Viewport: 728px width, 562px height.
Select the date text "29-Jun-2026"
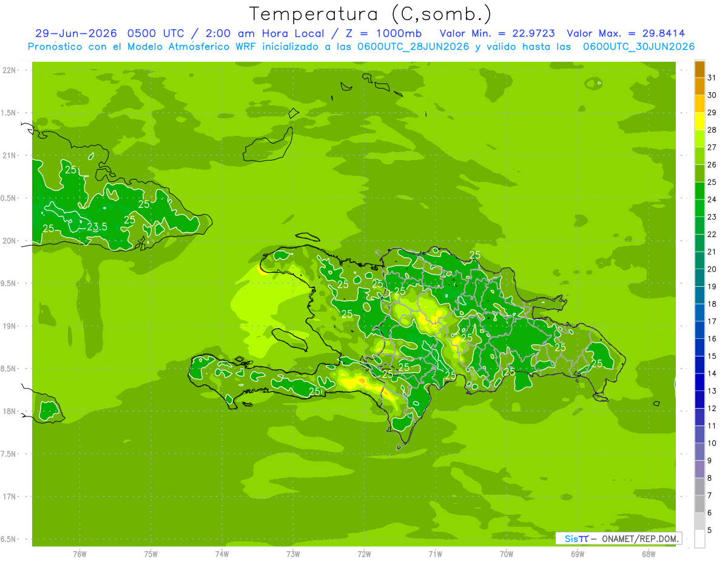(x=76, y=33)
